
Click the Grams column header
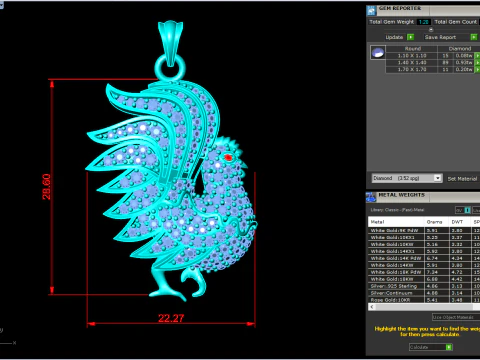[436, 222]
